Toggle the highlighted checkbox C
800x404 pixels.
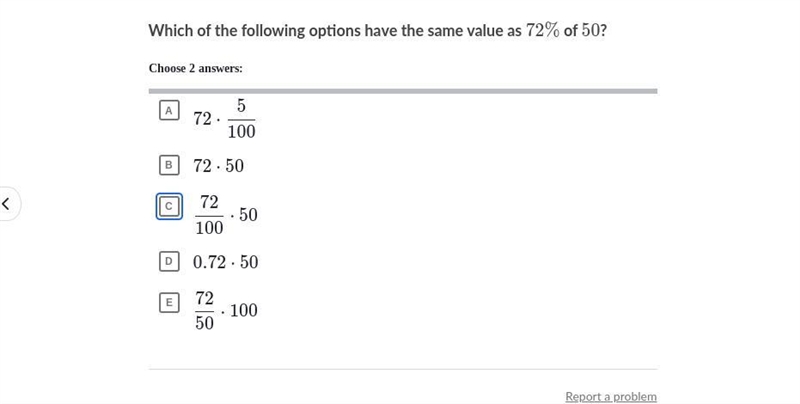169,207
